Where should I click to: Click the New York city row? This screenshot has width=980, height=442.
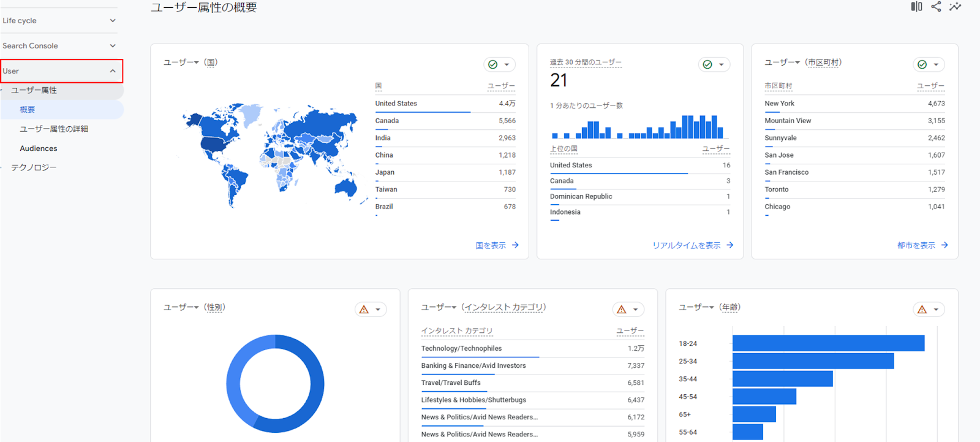(854, 104)
